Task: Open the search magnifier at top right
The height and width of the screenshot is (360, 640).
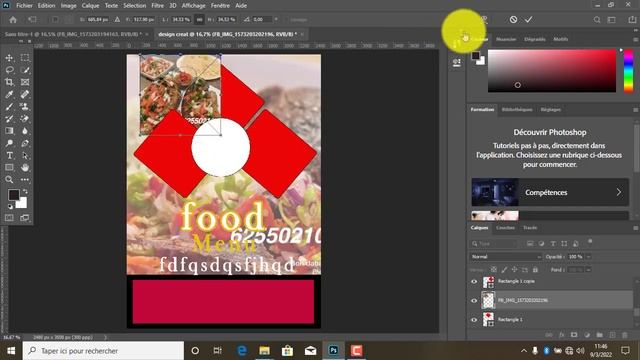Action: tap(597, 20)
